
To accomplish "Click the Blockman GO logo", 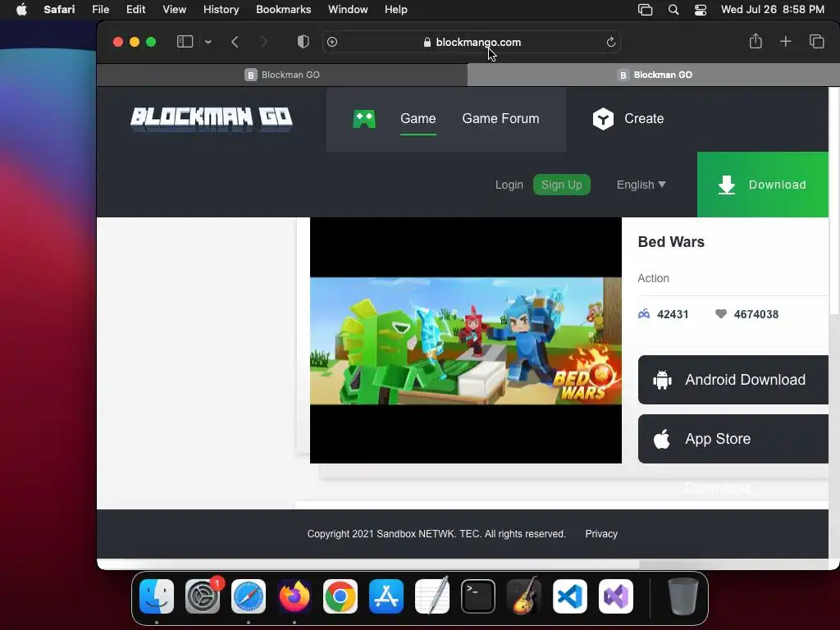I will click(212, 118).
